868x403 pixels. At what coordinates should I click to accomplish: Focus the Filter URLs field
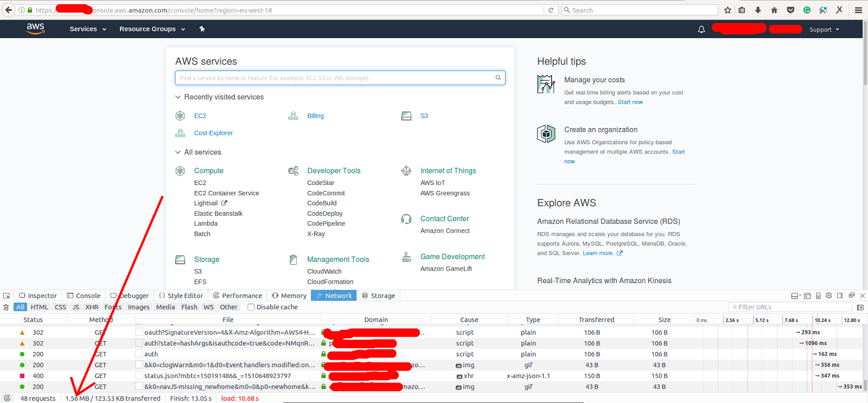tap(790, 307)
